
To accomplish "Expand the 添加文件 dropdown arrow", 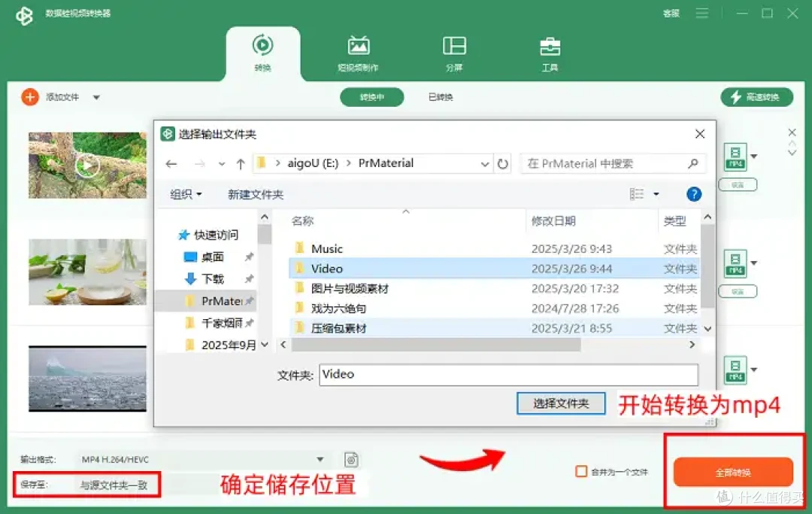I will (x=96, y=97).
